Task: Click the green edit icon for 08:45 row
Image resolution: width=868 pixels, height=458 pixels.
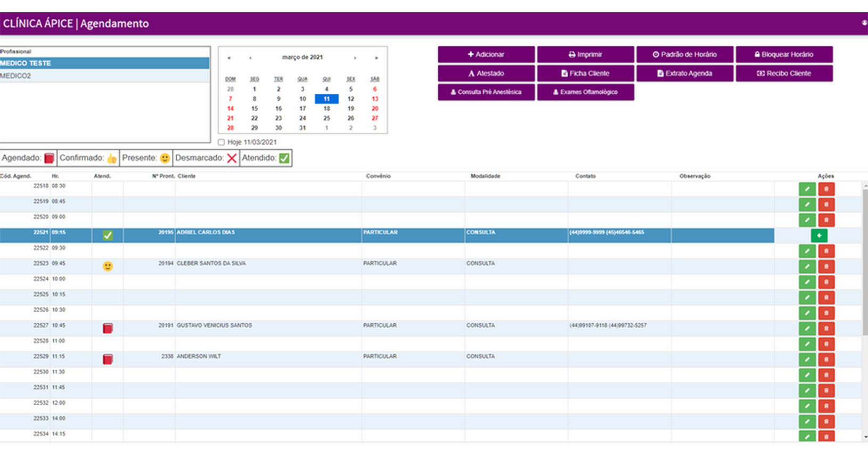Action: point(807,205)
